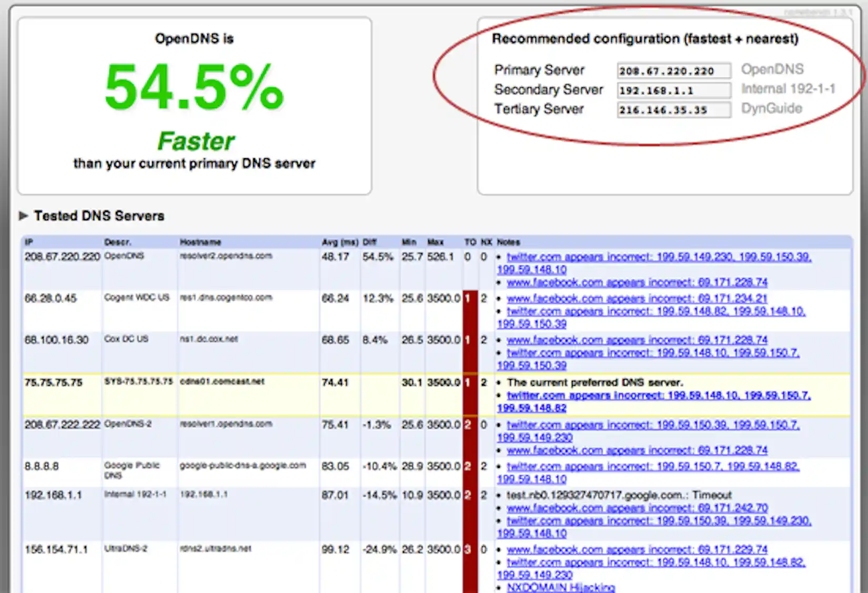
Task: Open twitter.com incorrect link in 156.154.71.1 row
Action: click(x=651, y=569)
